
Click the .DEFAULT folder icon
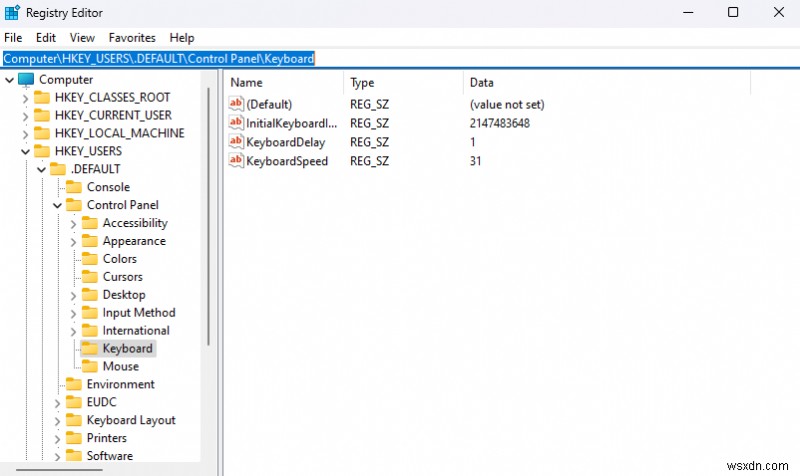pos(58,169)
